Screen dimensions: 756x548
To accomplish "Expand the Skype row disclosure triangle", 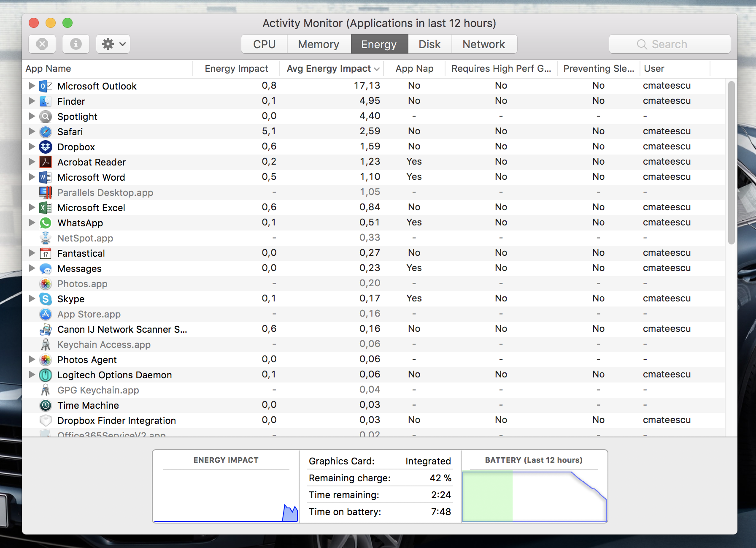I will coord(32,298).
